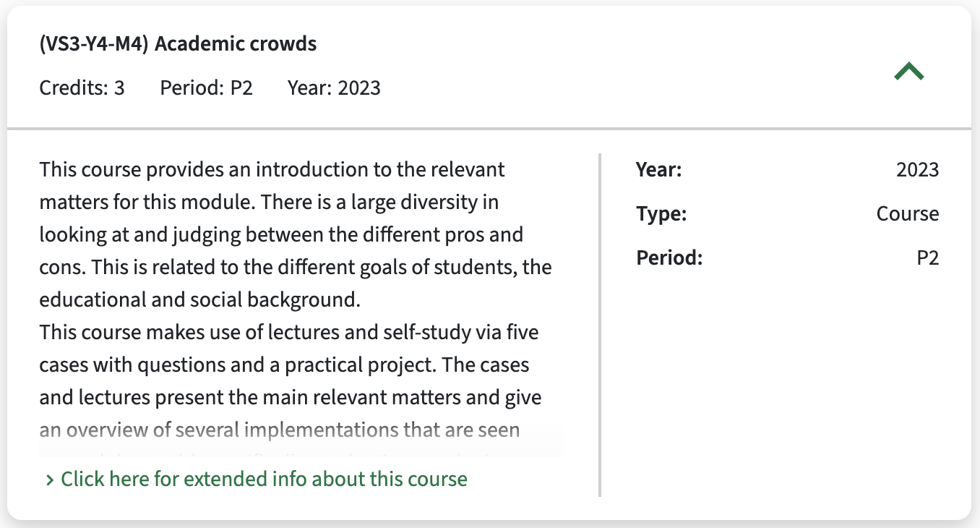Viewport: 980px width, 528px height.
Task: Click the Credits: 3 label
Action: [x=82, y=88]
